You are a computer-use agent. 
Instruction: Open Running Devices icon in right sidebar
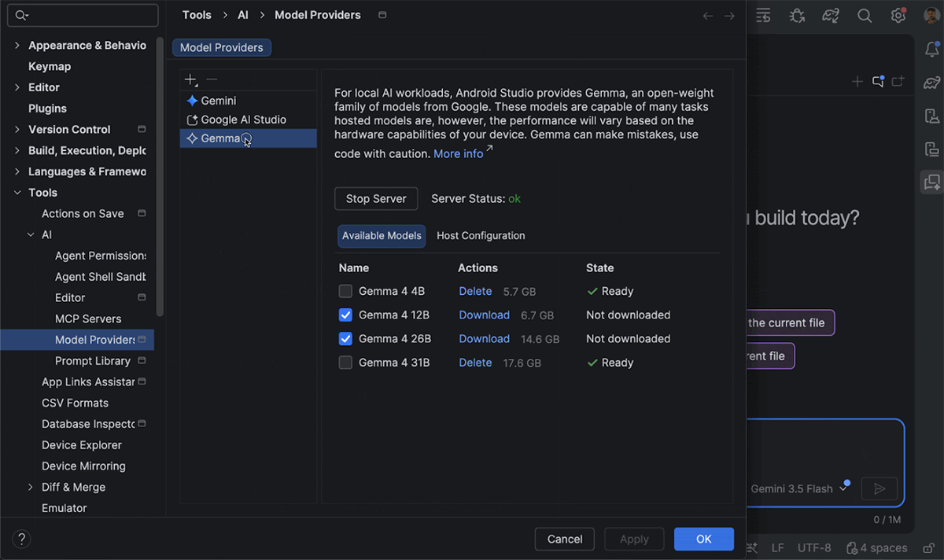(932, 149)
